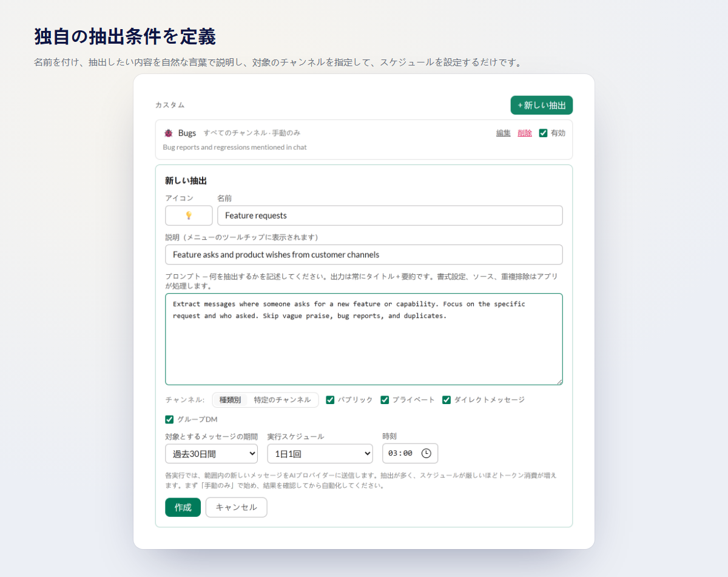Toggle the グループDM checkbox
Screen dimensions: 728x577
pos(169,419)
